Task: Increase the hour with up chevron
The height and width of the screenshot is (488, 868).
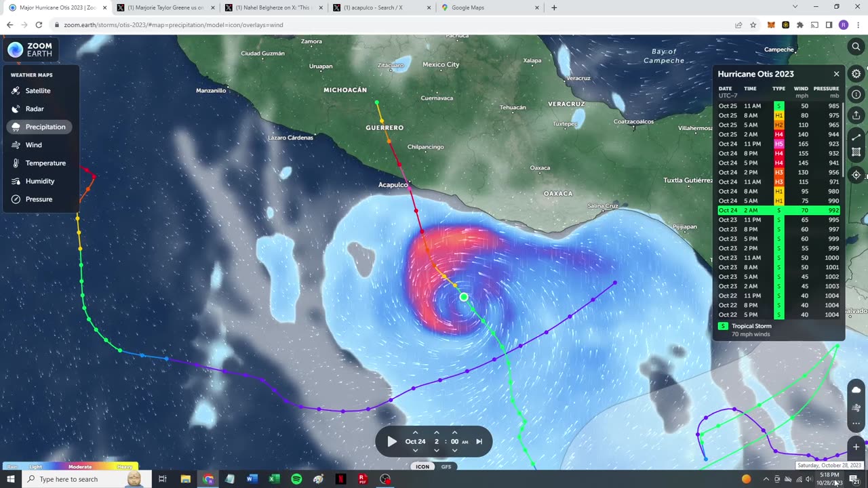Action: coord(437,432)
